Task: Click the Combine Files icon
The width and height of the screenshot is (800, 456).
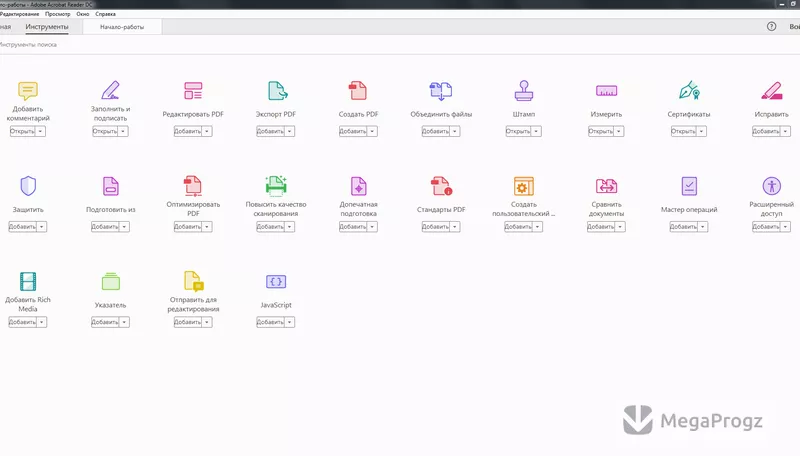Action: (441, 91)
